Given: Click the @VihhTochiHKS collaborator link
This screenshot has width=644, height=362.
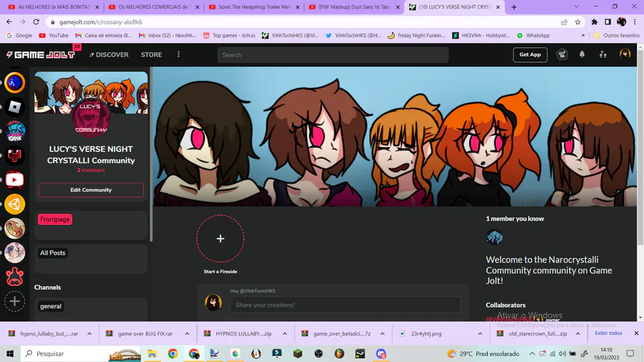Looking at the screenshot, I should (509, 319).
